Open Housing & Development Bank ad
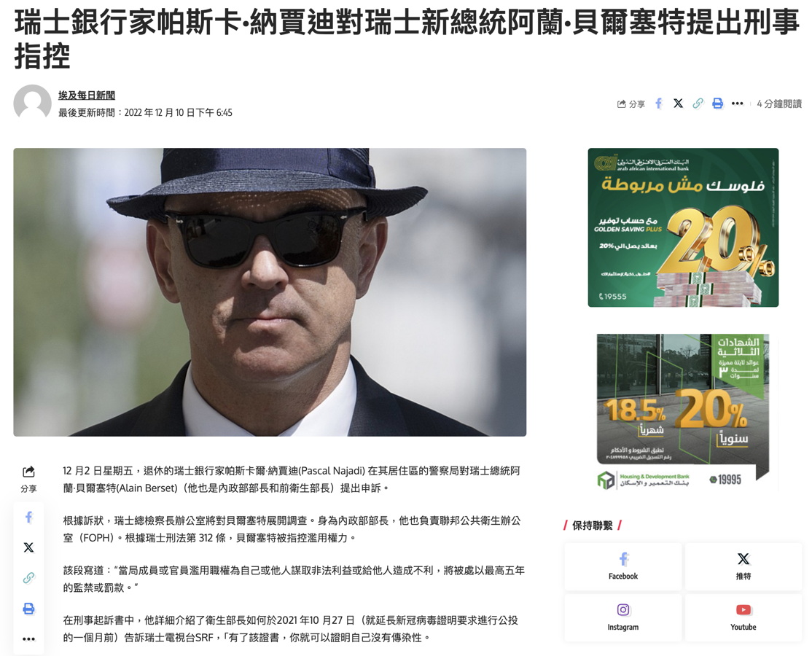The height and width of the screenshot is (656, 812). (683, 413)
